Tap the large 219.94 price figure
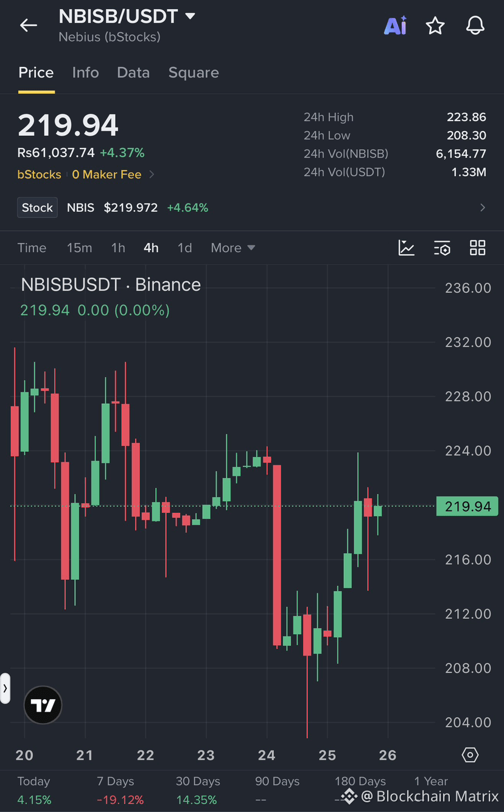The image size is (504, 812). tap(68, 125)
